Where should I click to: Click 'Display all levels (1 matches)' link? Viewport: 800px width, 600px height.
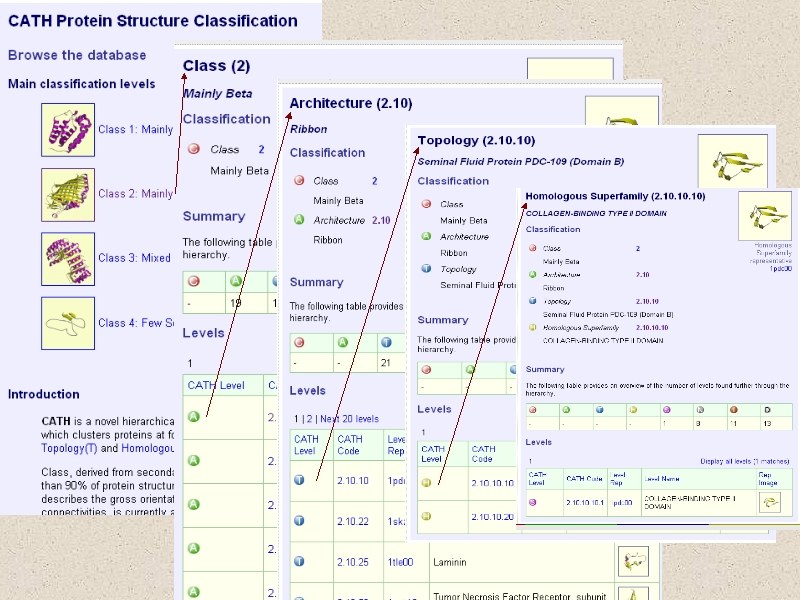tap(744, 461)
